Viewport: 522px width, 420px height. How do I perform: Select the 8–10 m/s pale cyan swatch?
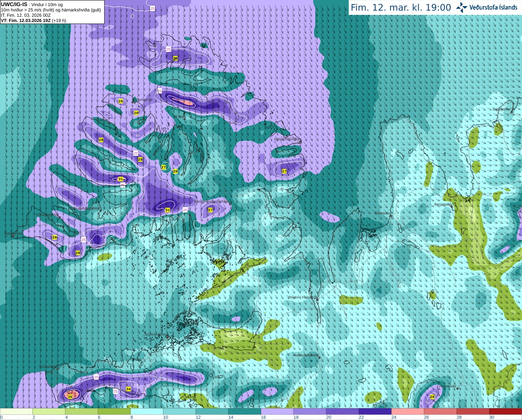pos(147,411)
